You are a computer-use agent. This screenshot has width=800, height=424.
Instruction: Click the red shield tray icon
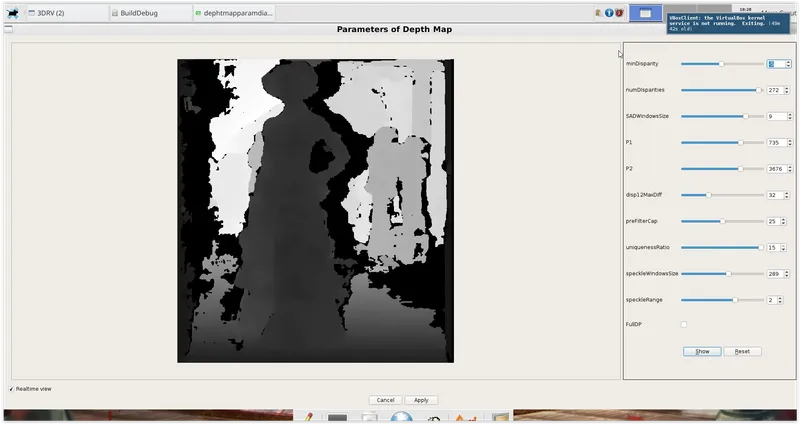coord(619,13)
